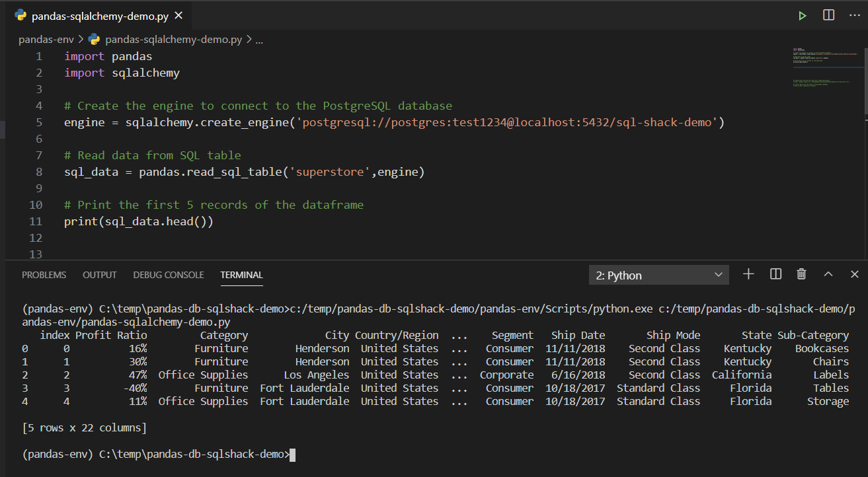This screenshot has width=868, height=477.
Task: Open the terminal selector chevron
Action: 718,274
